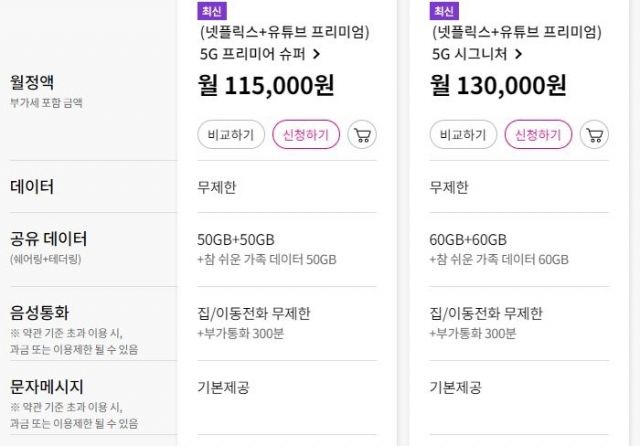640x446 pixels.
Task: Click the 음성통화 row heading
Action: pos(40,313)
